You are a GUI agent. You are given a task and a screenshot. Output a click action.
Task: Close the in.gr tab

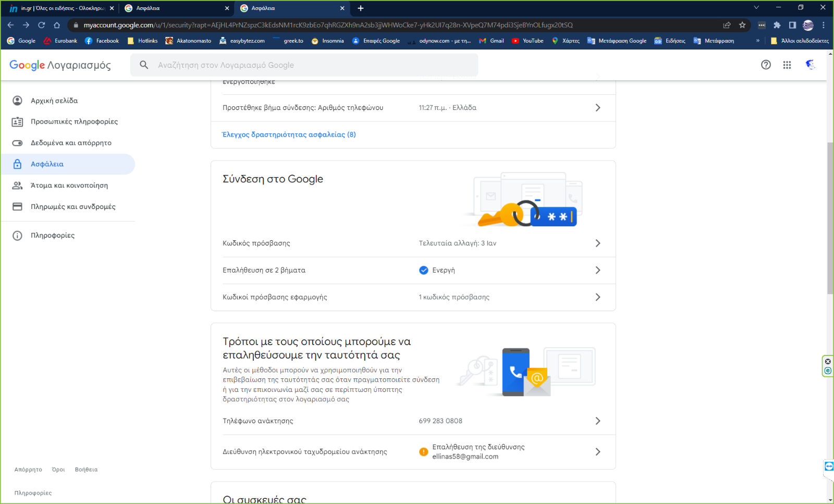coord(112,8)
